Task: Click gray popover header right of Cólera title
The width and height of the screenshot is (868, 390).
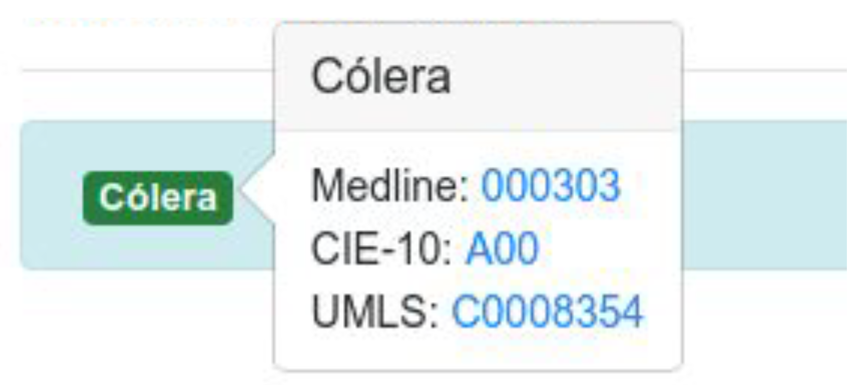Action: [x=565, y=77]
